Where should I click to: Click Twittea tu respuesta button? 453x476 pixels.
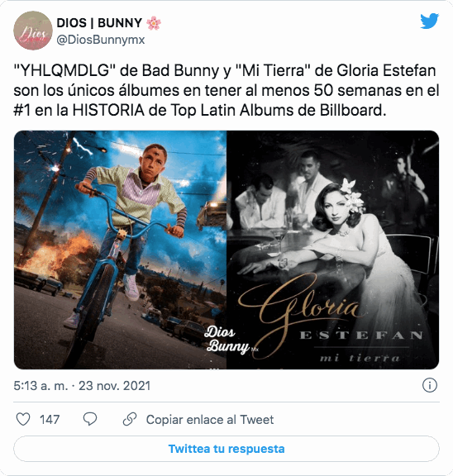tap(226, 449)
